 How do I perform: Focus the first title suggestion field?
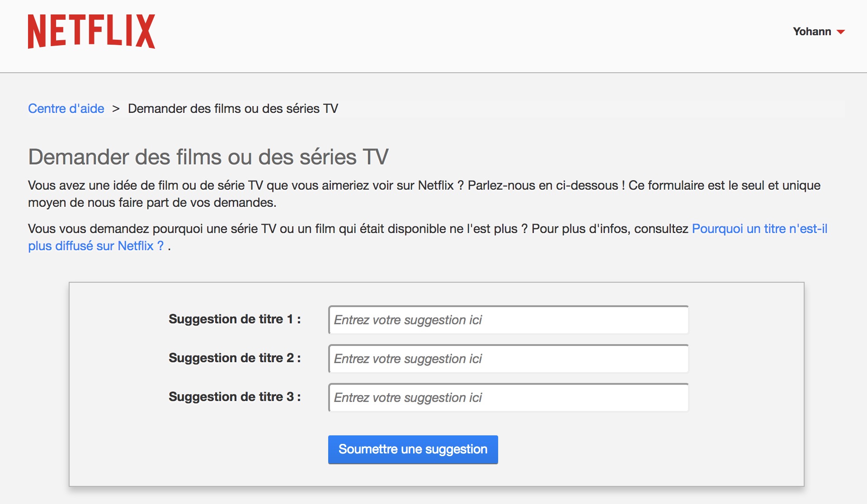click(508, 320)
